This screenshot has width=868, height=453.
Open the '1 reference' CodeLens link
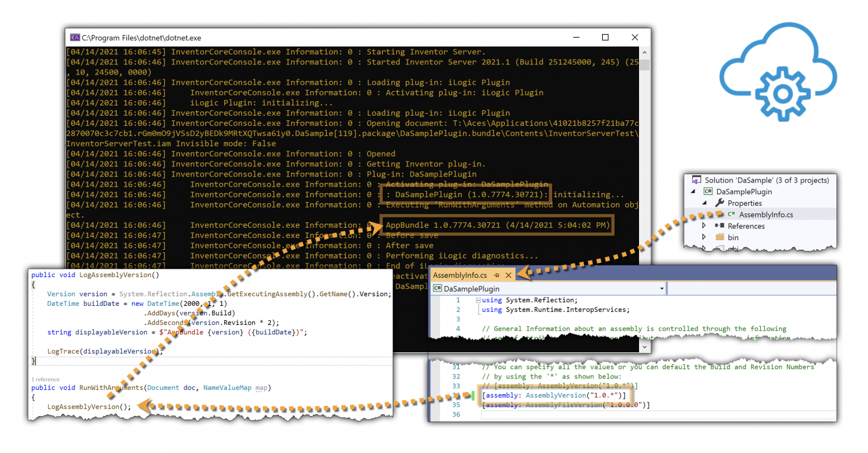point(45,379)
